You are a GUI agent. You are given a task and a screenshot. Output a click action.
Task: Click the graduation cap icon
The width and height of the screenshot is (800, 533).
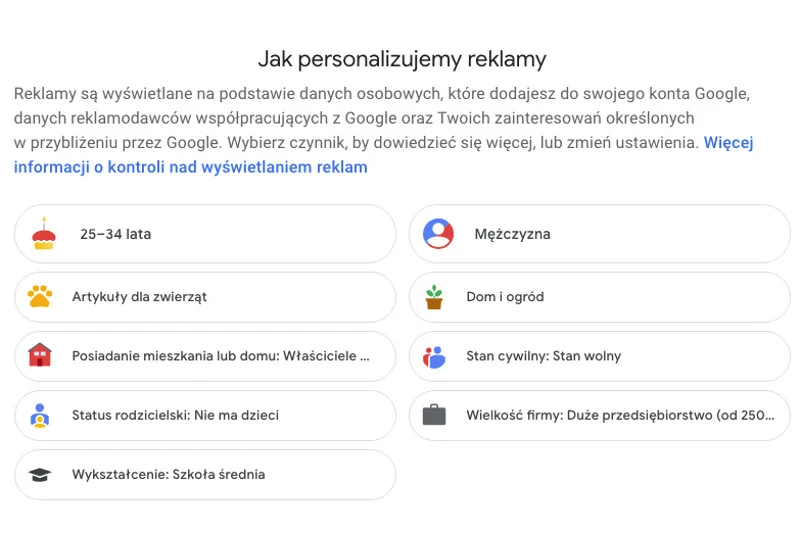click(x=40, y=474)
